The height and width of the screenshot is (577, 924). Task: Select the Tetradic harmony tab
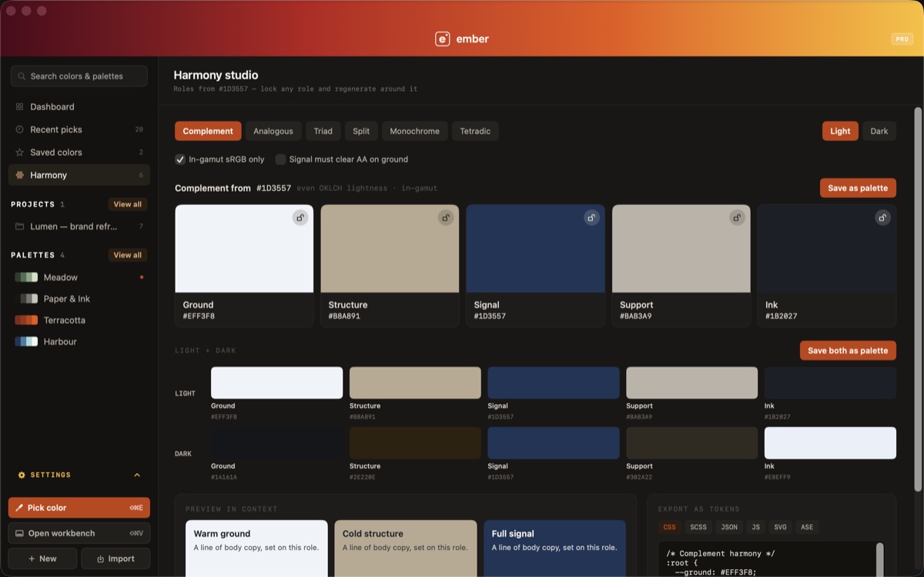[475, 131]
